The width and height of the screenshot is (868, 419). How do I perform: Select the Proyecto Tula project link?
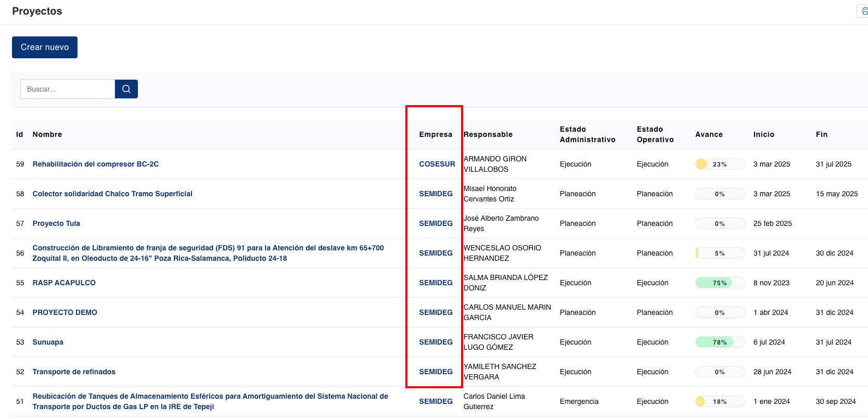pyautogui.click(x=56, y=223)
